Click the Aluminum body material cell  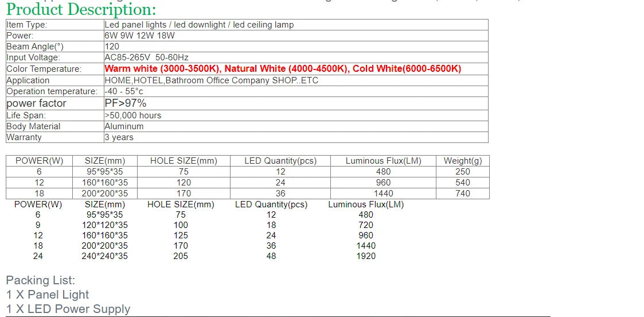[296, 126]
